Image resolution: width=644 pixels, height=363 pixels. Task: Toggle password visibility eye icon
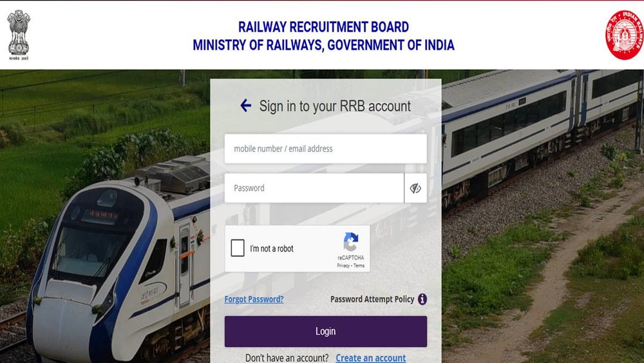coord(415,188)
